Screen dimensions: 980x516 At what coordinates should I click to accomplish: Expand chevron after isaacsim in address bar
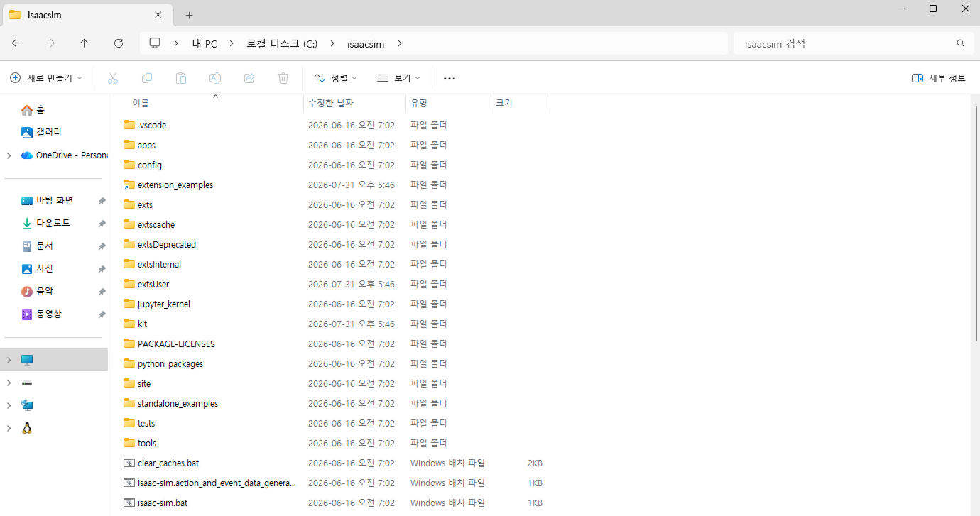point(400,43)
